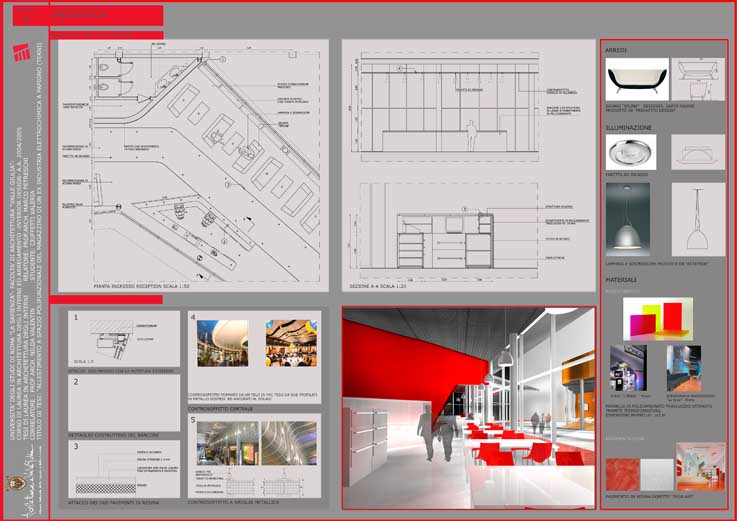Open detail panel 3 resin floor section
The width and height of the screenshot is (737, 521).
(x=124, y=469)
